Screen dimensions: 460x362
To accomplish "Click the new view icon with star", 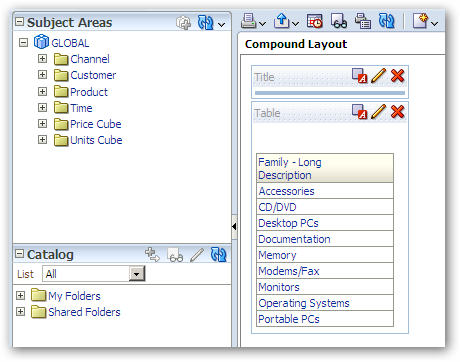I will pyautogui.click(x=420, y=21).
